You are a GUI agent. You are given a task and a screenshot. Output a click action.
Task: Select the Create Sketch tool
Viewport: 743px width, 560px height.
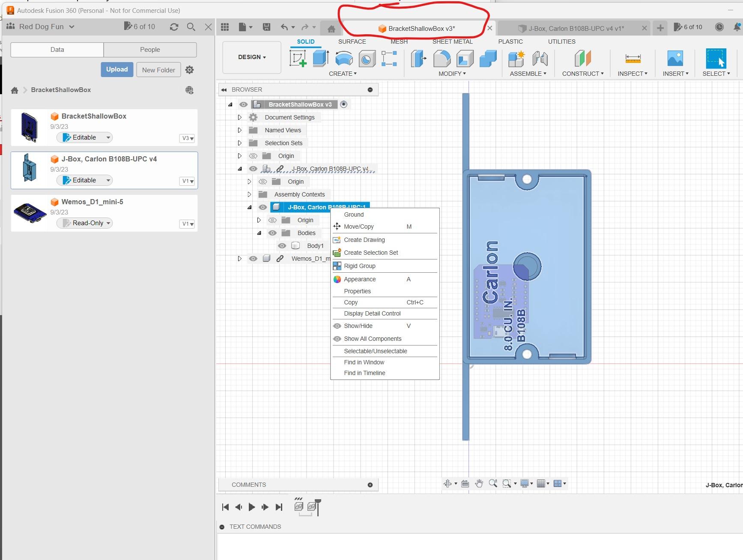(298, 58)
